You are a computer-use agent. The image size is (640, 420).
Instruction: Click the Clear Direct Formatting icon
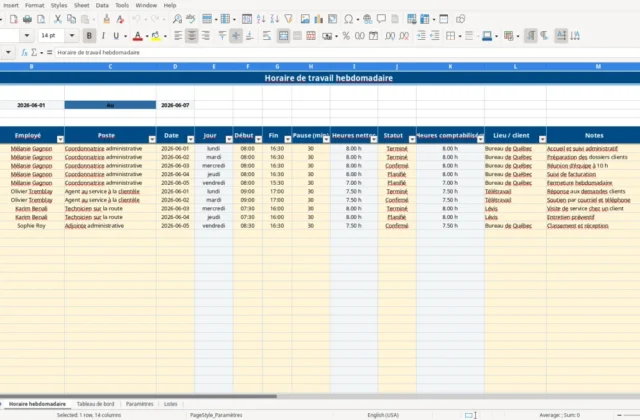point(120,19)
